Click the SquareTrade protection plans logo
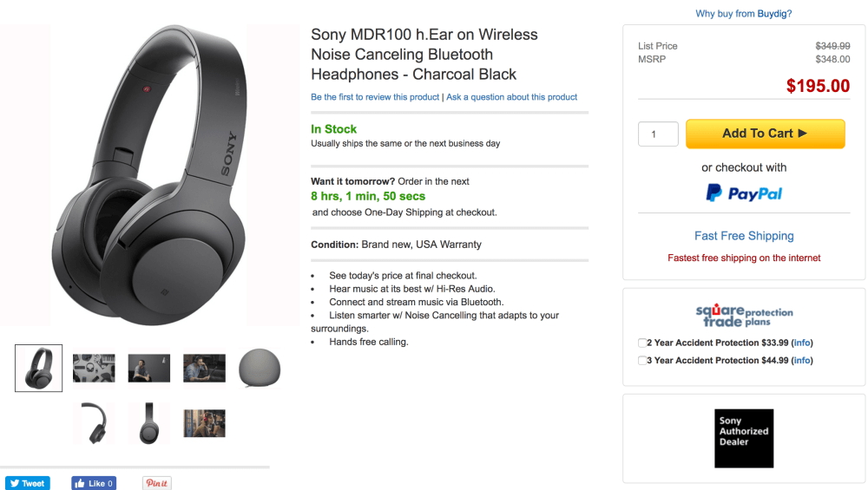Viewport: 868px width, 490px height. (744, 316)
